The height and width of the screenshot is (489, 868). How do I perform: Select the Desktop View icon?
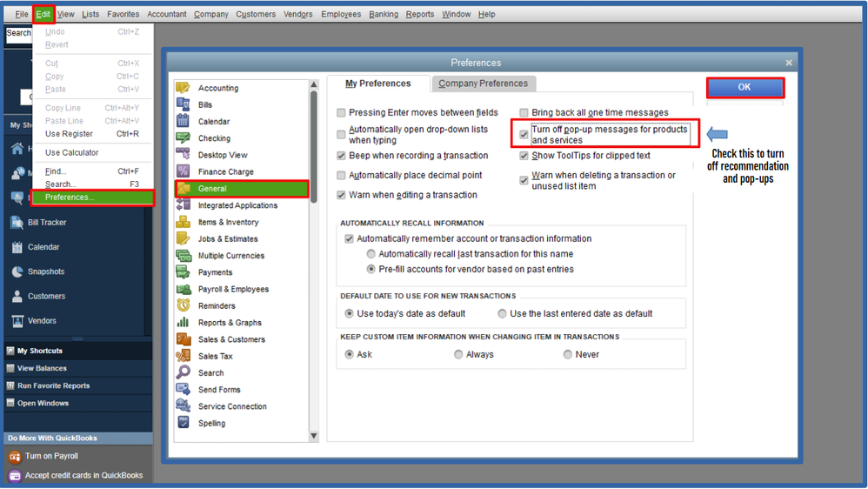point(184,155)
